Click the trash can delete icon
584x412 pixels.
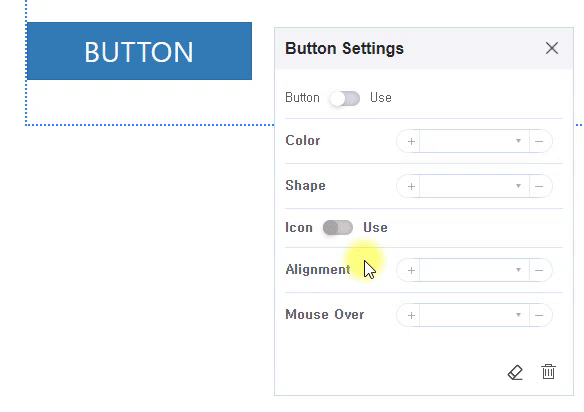(x=548, y=372)
